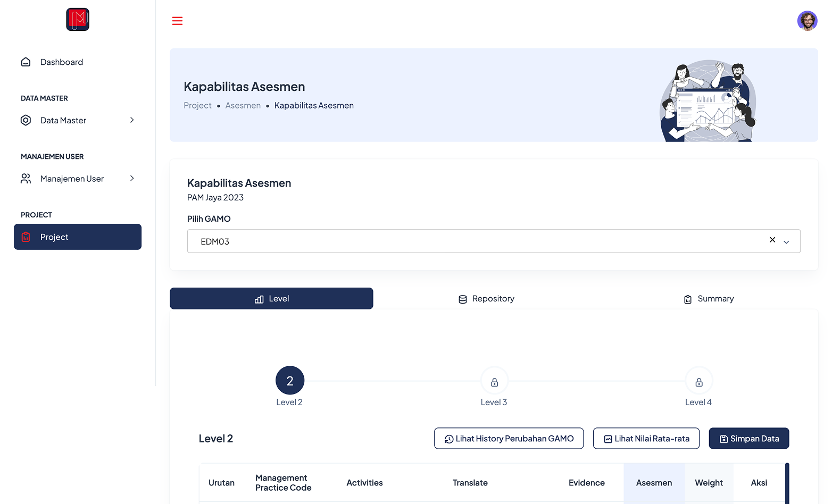Select the Dashboard home icon

26,62
